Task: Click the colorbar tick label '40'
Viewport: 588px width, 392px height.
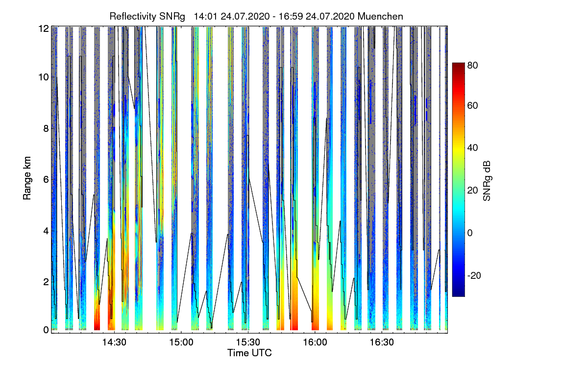Action: pos(472,148)
